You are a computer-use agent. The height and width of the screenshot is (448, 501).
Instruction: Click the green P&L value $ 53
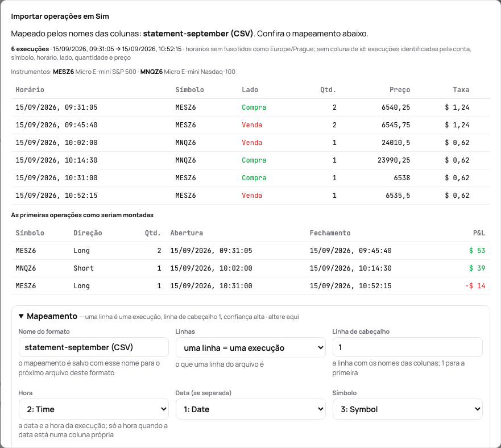477,251
